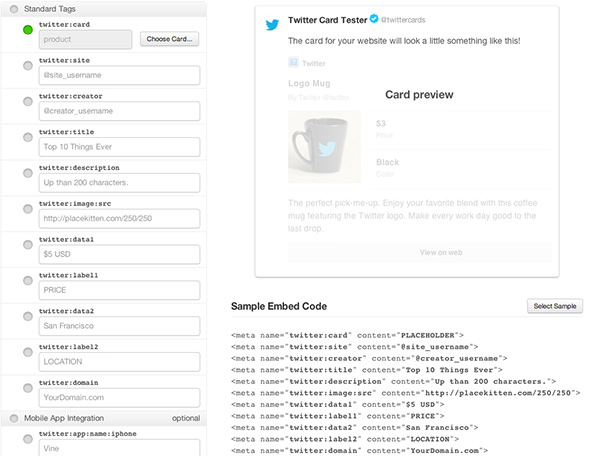Click the View on web link
The height and width of the screenshot is (456, 600).
[x=405, y=252]
